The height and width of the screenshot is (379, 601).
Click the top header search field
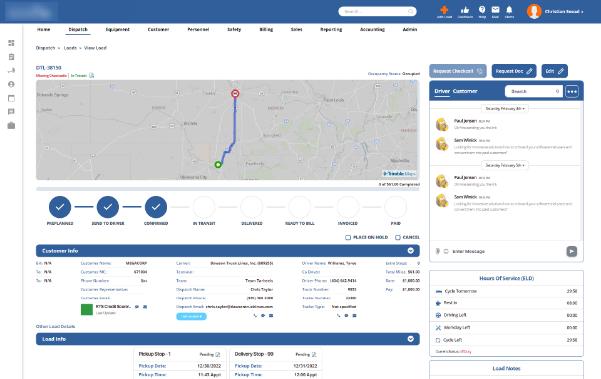click(x=377, y=11)
